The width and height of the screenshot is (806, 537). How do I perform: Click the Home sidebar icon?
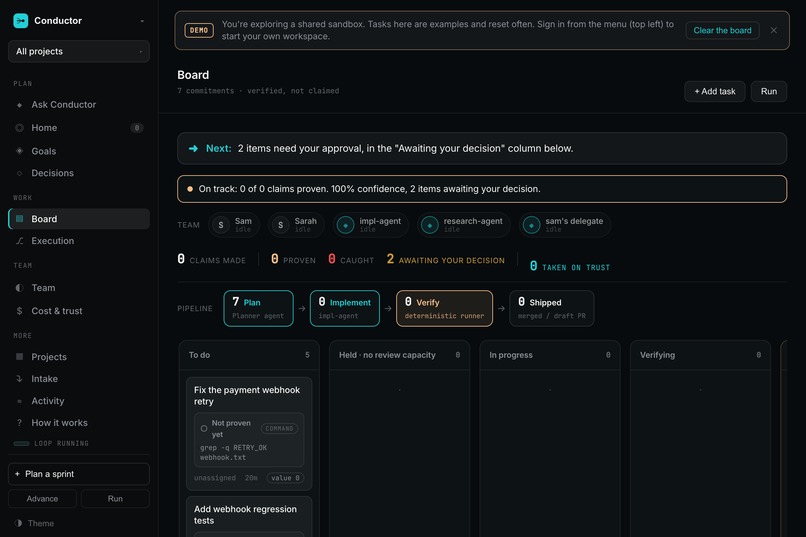click(19, 127)
